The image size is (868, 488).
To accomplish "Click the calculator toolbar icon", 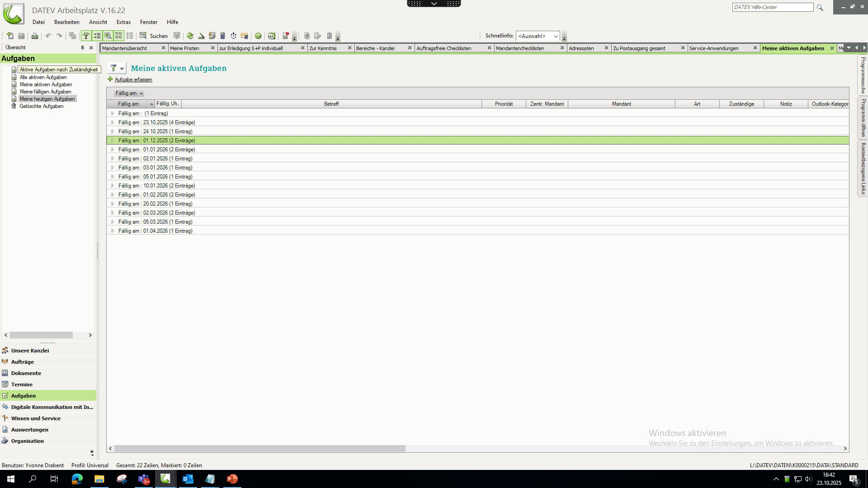I will (x=223, y=36).
